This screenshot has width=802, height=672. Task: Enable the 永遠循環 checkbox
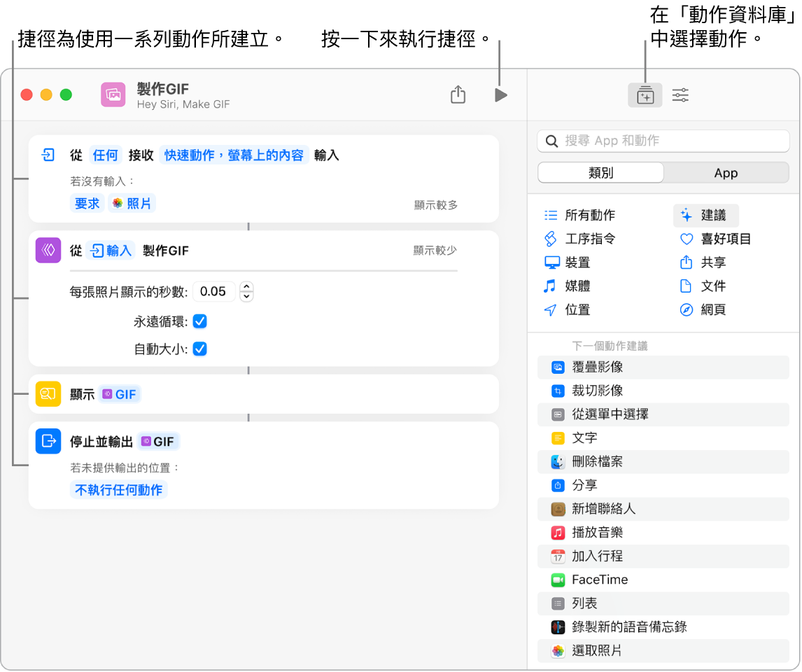click(199, 320)
